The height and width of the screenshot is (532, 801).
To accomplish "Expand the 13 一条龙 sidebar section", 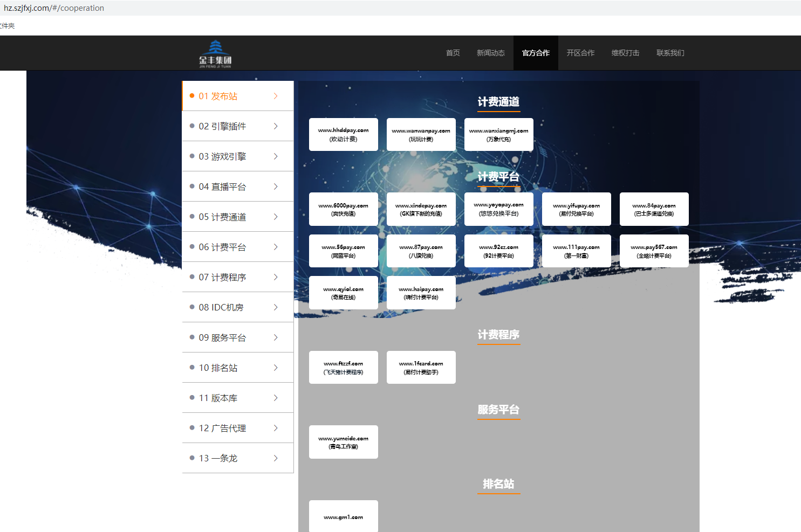I will [237, 458].
